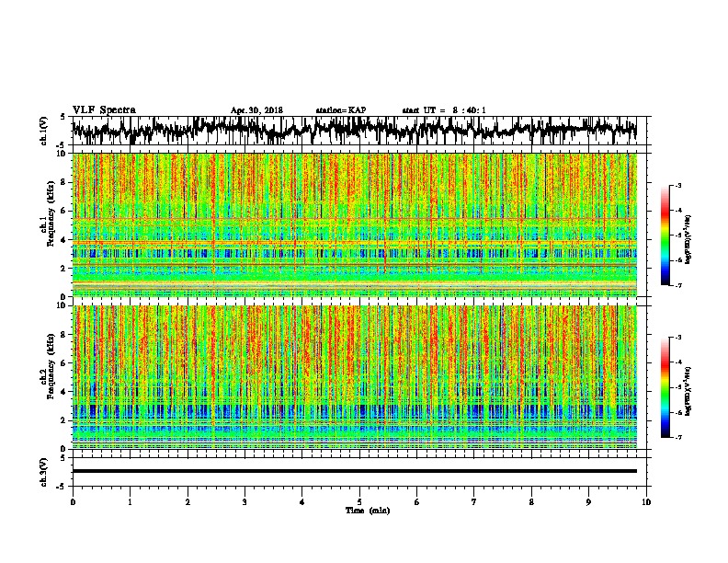Click the ch.1 spectrogram panel
The height and width of the screenshot is (563, 728).
click(354, 224)
